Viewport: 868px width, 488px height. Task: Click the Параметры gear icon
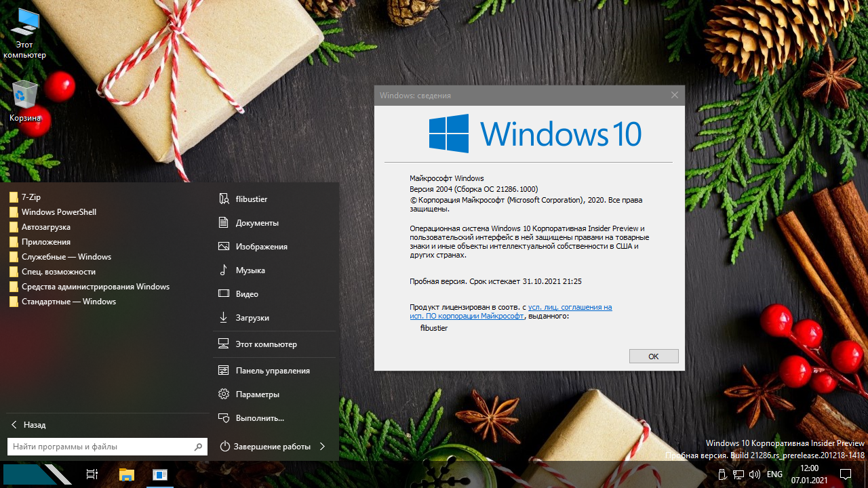tap(223, 394)
